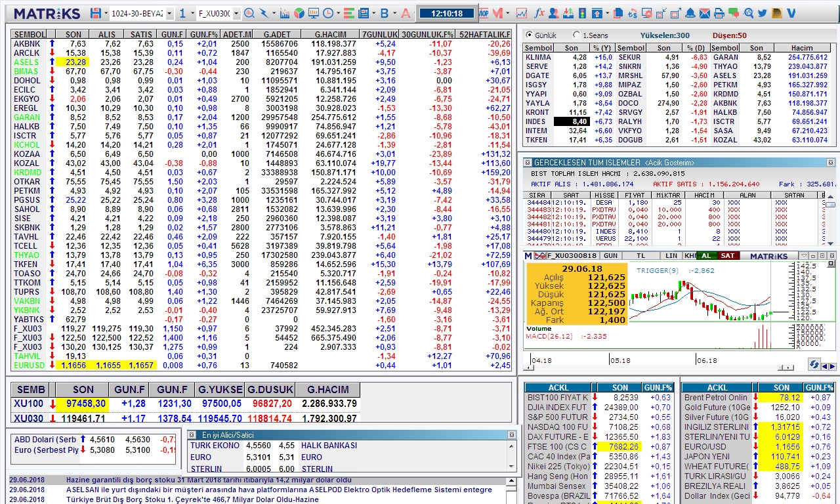Click the green-red chat bubbles icon
Screen dimensions: 840x504
[734, 13]
